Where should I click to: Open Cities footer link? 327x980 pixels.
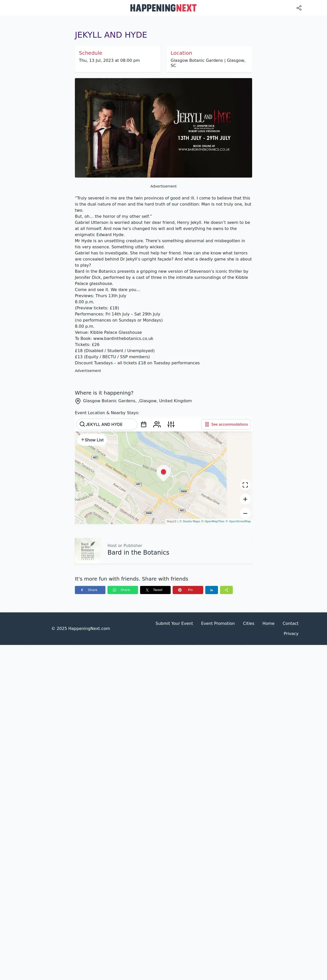(x=249, y=624)
